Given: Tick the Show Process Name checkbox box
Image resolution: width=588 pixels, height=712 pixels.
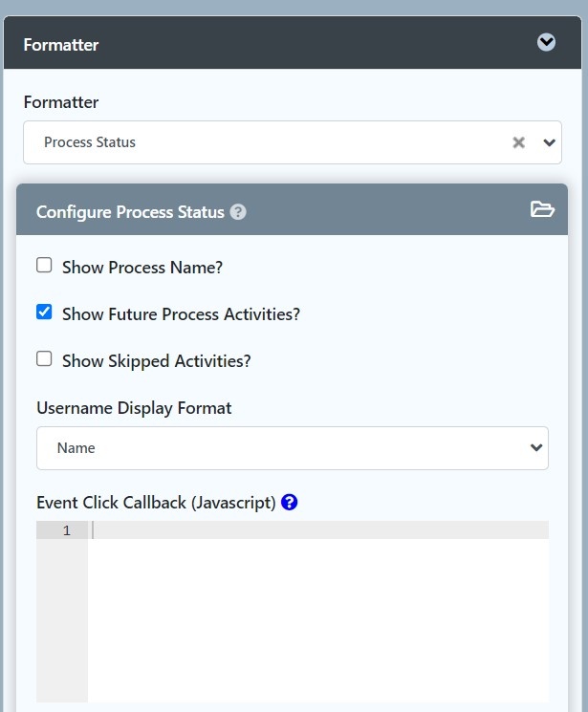Looking at the screenshot, I should click(x=44, y=266).
